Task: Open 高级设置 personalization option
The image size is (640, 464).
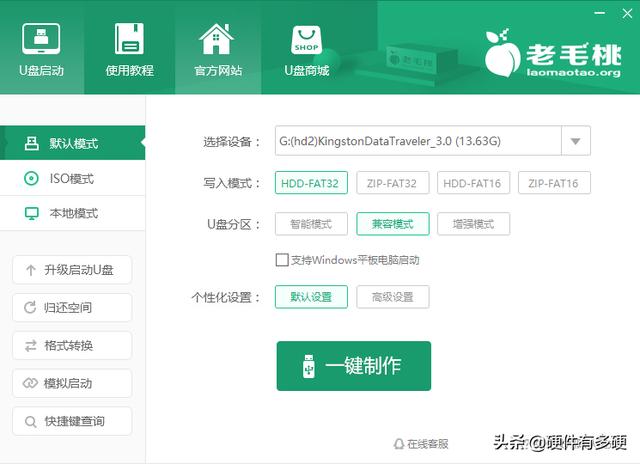Action: pyautogui.click(x=392, y=297)
